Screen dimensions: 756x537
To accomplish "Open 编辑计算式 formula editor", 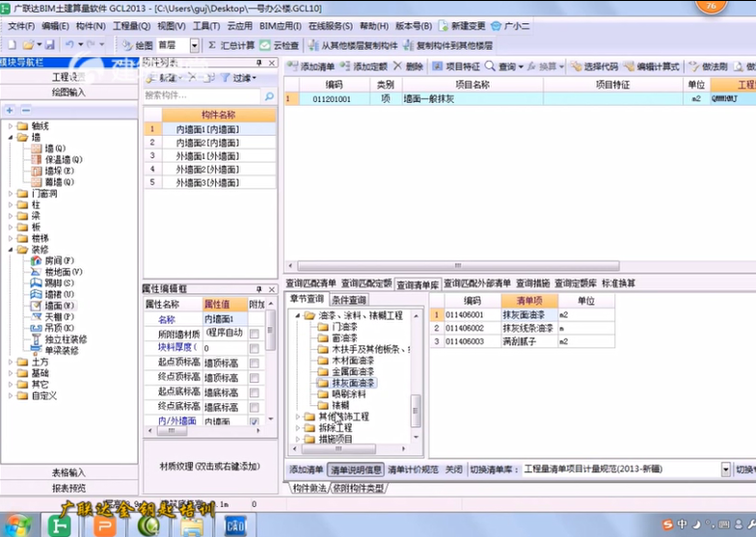I will 652,66.
